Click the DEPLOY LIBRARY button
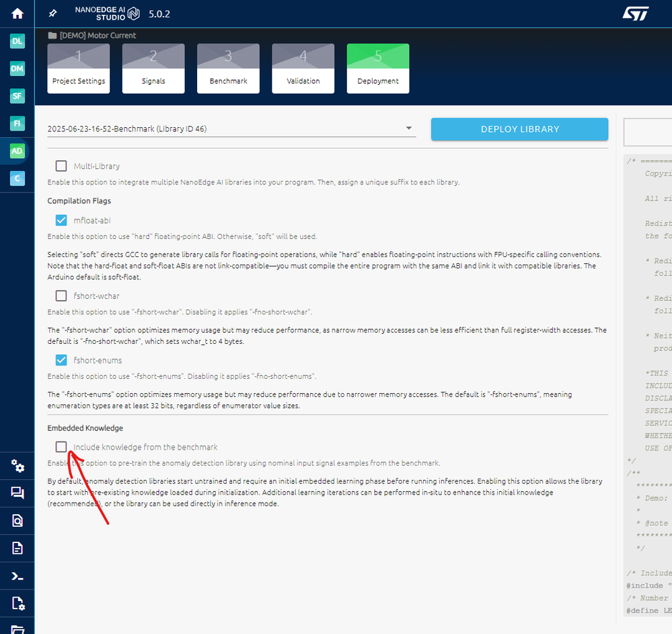 pyautogui.click(x=519, y=129)
